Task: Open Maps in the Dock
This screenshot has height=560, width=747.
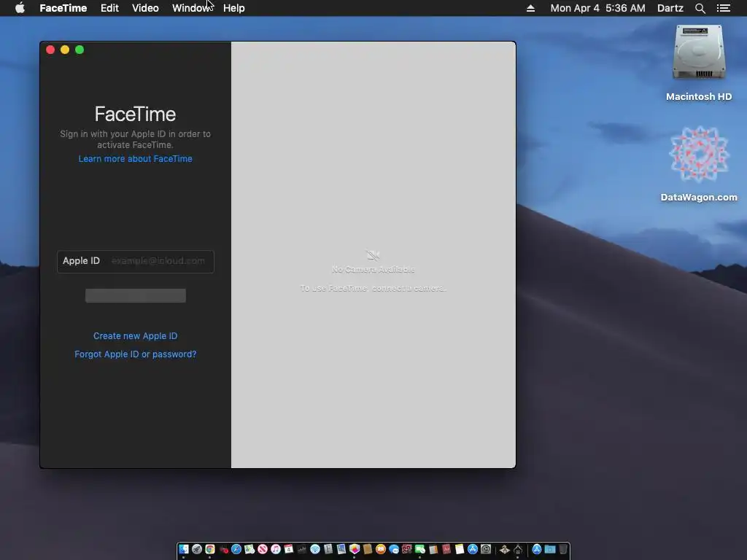Action: [x=249, y=550]
